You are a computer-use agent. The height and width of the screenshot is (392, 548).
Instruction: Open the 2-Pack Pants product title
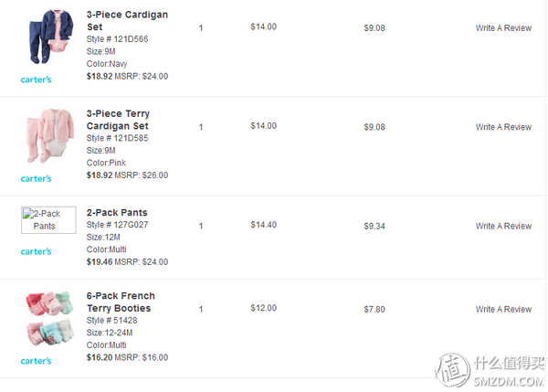pos(117,213)
